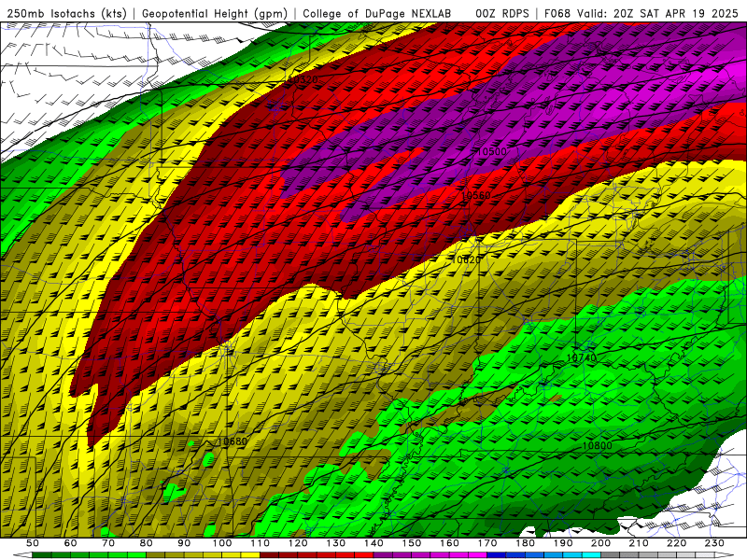
Task: Click the 10800 height contour label
Action: [597, 446]
